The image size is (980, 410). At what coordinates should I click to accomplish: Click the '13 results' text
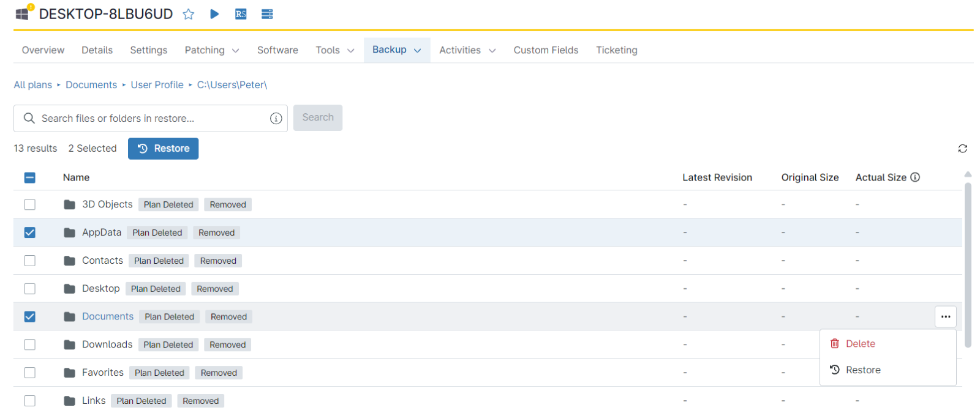tap(36, 149)
